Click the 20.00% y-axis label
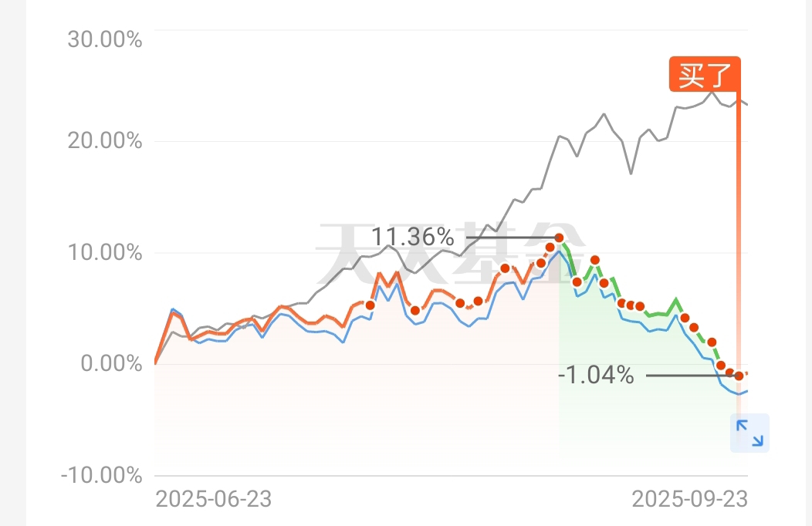Screen dimensions: 812x526 [x=105, y=141]
